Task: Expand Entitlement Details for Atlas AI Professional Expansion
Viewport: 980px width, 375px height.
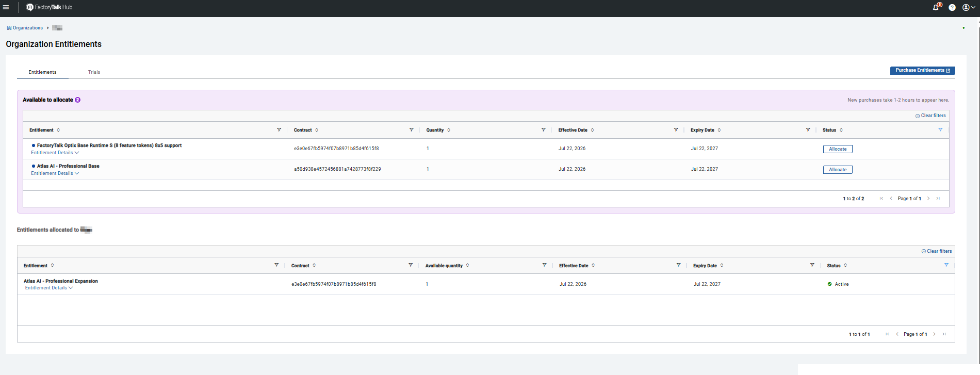Action: pyautogui.click(x=49, y=288)
